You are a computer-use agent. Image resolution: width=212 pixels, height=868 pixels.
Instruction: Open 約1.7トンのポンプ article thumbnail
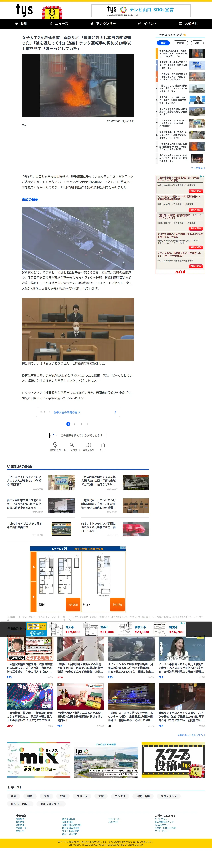tap(136, 529)
